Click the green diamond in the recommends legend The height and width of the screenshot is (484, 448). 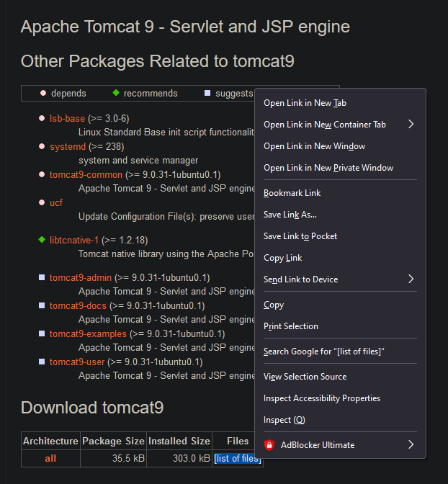[116, 93]
